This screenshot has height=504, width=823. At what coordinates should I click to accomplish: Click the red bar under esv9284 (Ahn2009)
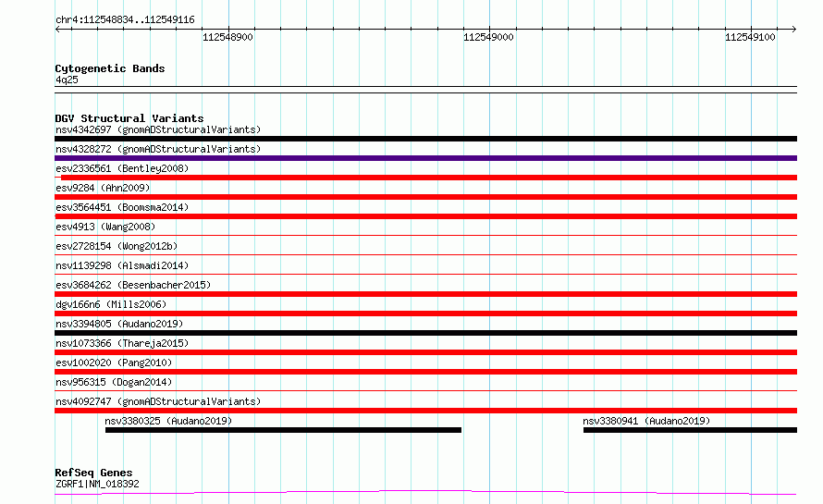pyautogui.click(x=425, y=197)
